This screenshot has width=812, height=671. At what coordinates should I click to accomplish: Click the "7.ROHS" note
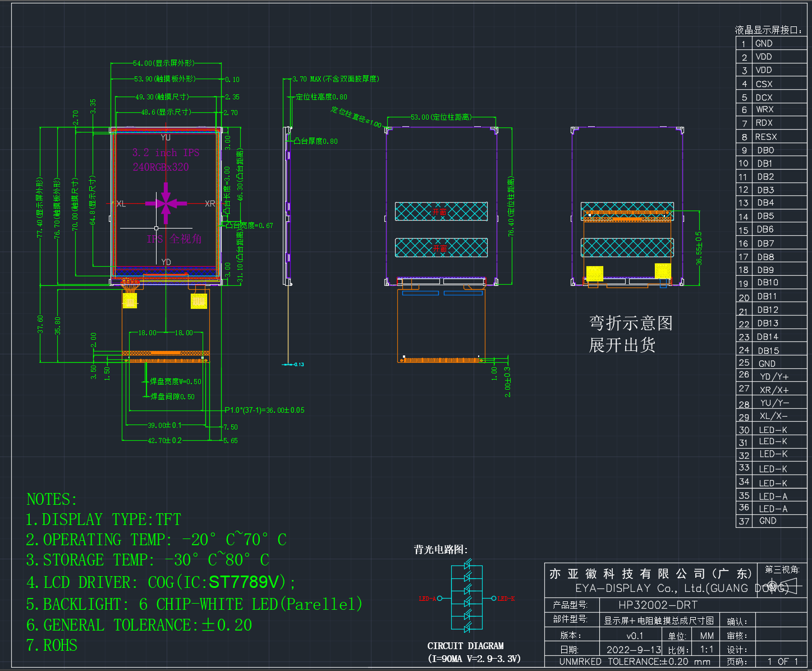click(x=52, y=645)
